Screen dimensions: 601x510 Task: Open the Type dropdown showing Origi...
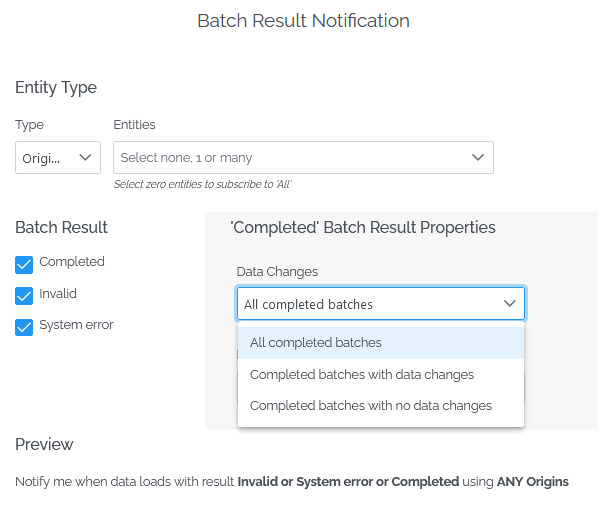(x=58, y=157)
